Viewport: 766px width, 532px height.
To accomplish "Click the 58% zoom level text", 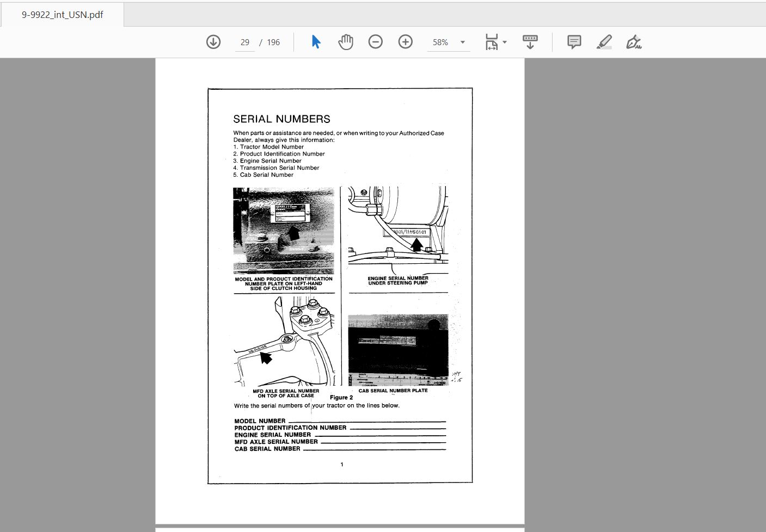I will 440,42.
